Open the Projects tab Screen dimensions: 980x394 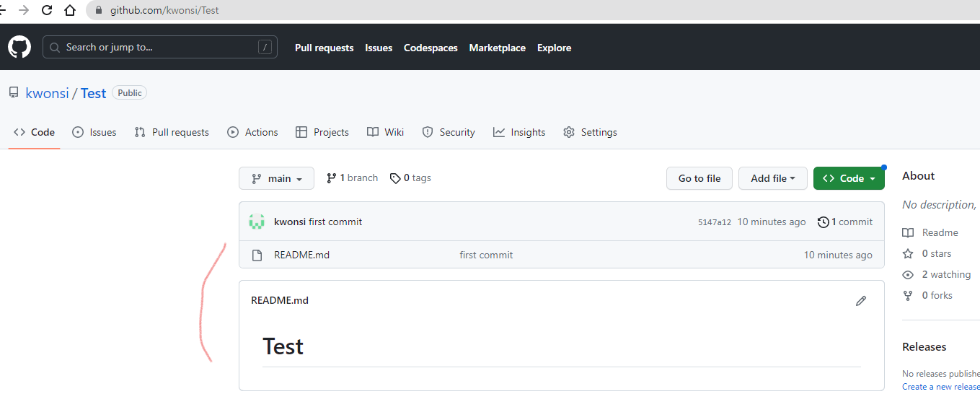(322, 132)
